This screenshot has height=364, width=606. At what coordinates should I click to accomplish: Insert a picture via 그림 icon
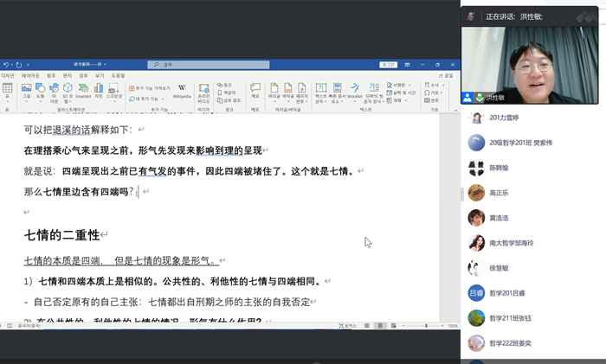point(26,93)
